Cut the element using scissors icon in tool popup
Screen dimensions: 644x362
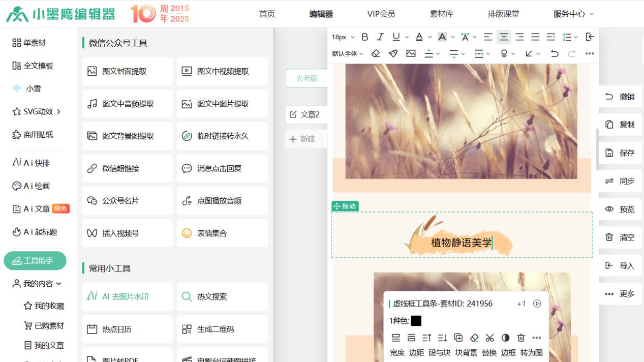click(x=489, y=338)
